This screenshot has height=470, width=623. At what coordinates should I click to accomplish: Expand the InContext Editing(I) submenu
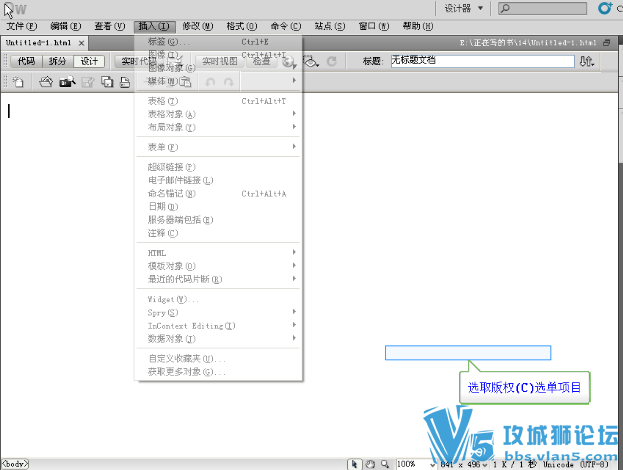coord(218,326)
